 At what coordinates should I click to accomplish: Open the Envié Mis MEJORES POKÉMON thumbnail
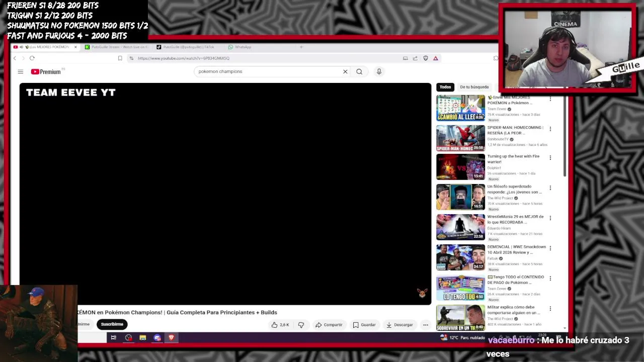[460, 108]
